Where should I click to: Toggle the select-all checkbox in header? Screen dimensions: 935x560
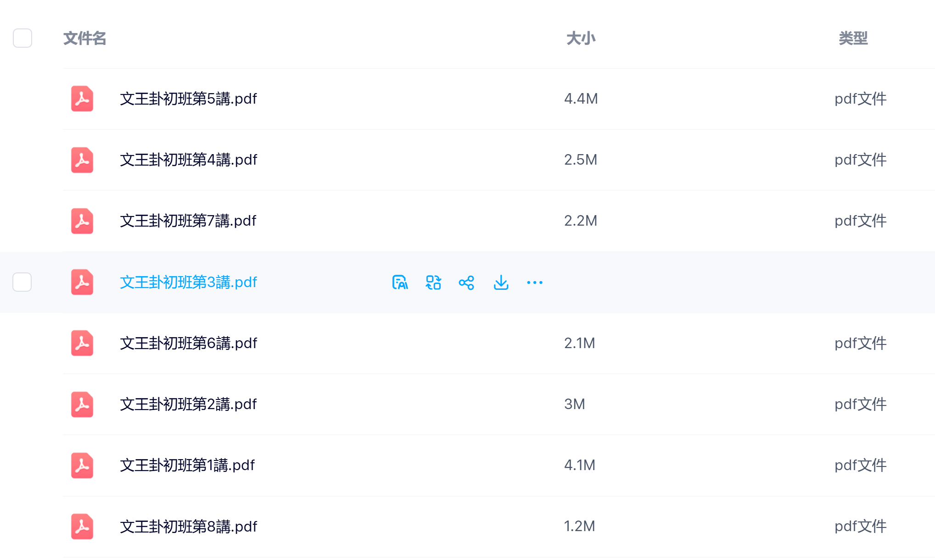(x=22, y=38)
